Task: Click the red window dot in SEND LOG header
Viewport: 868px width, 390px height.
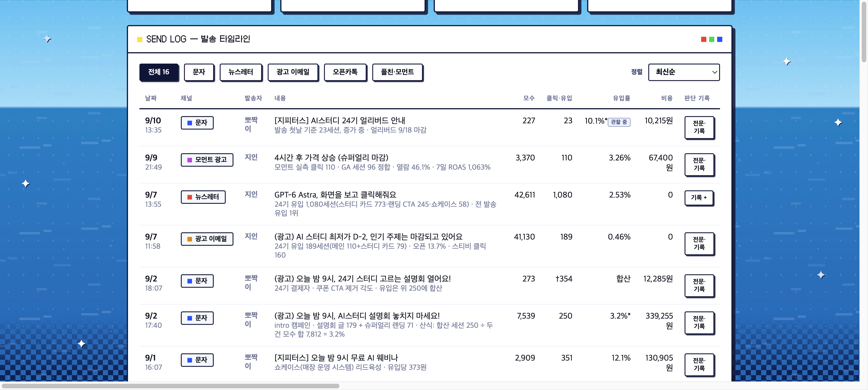Action: [704, 39]
